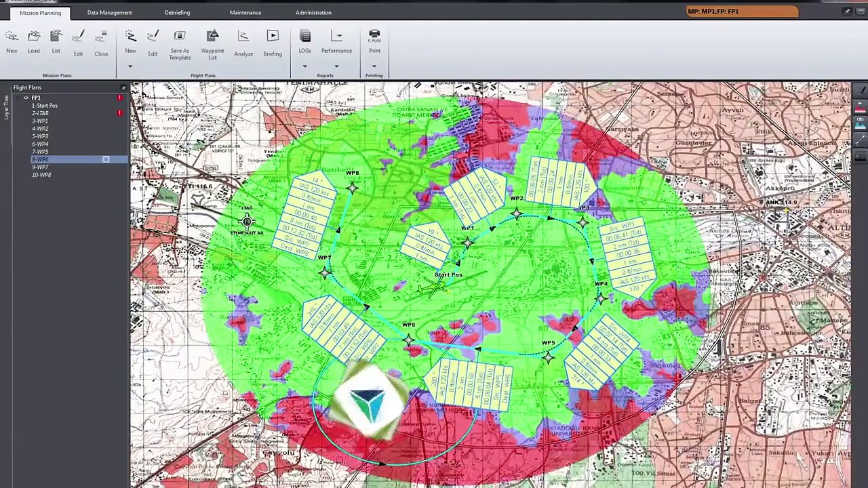This screenshot has height=488, width=868.
Task: Click the Save As Template icon
Action: 180,36
